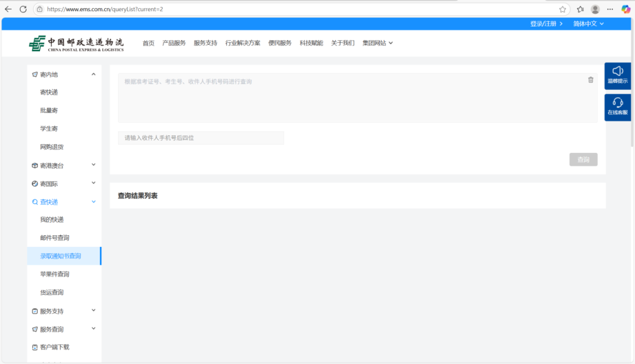The image size is (635, 364).
Task: Click the Copilot icon in browser toolbar
Action: point(625,9)
